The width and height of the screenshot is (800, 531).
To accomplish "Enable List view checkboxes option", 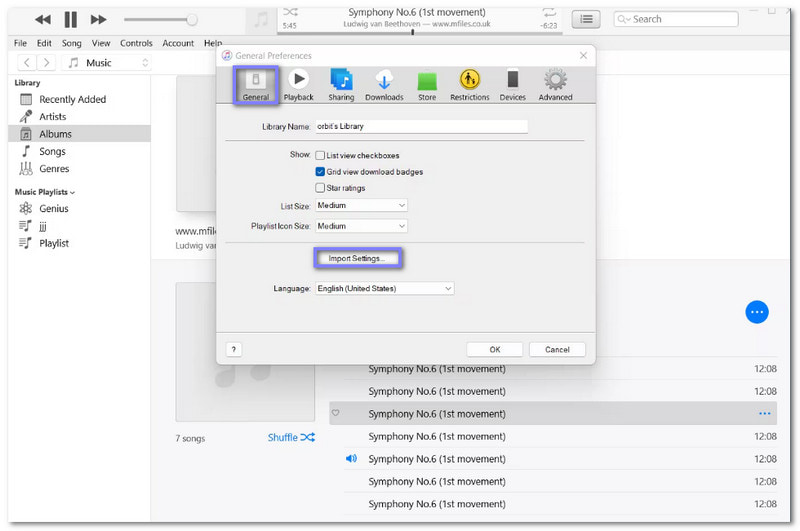I will click(320, 156).
